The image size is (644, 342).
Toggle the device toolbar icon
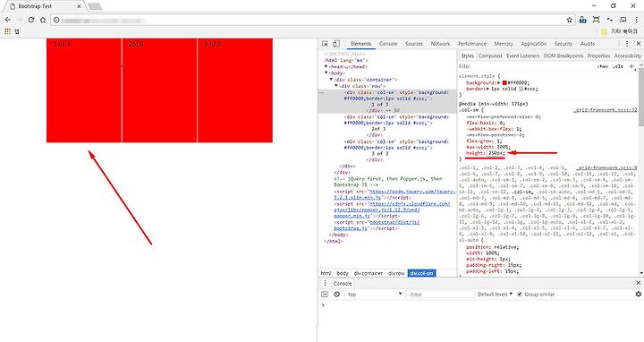click(x=336, y=44)
